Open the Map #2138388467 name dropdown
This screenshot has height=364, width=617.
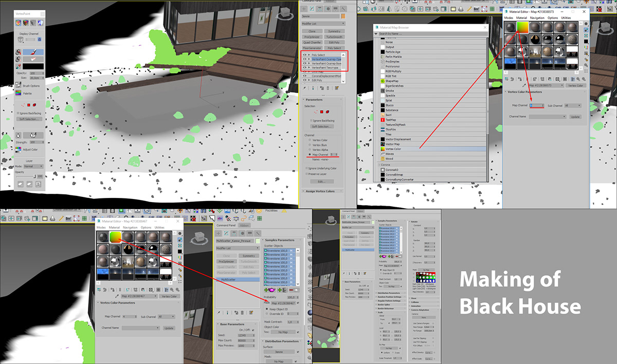[138, 296]
